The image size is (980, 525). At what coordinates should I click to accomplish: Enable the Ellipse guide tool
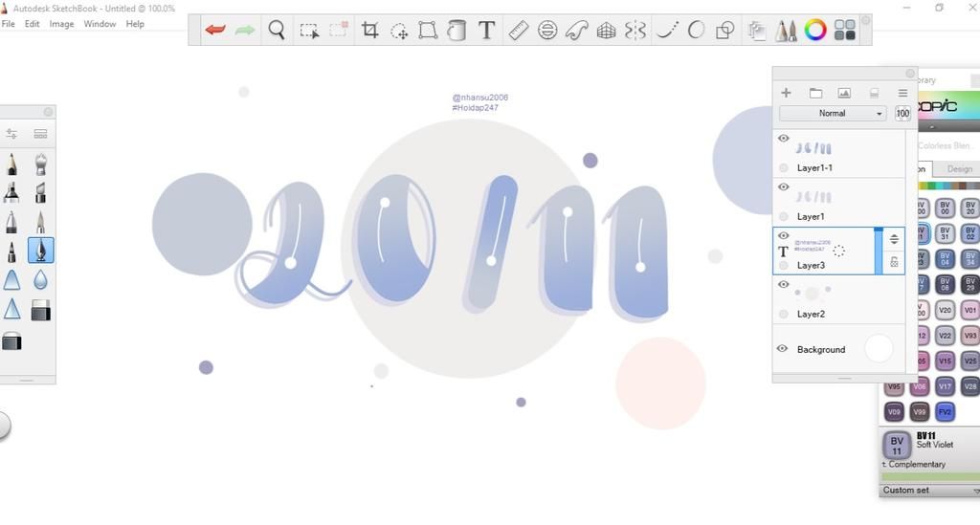[547, 30]
